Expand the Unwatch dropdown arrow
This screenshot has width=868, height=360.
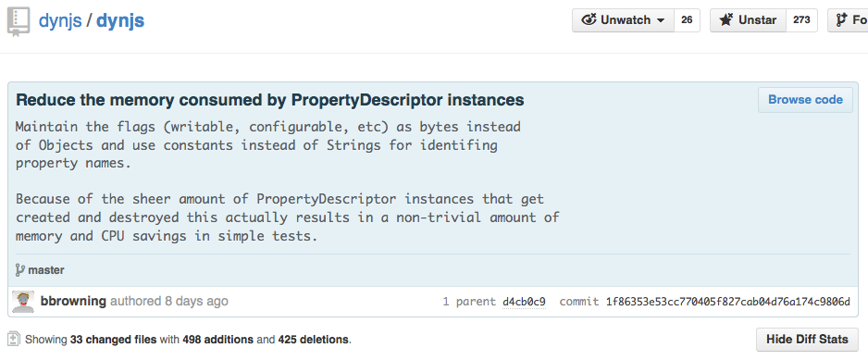[660, 20]
